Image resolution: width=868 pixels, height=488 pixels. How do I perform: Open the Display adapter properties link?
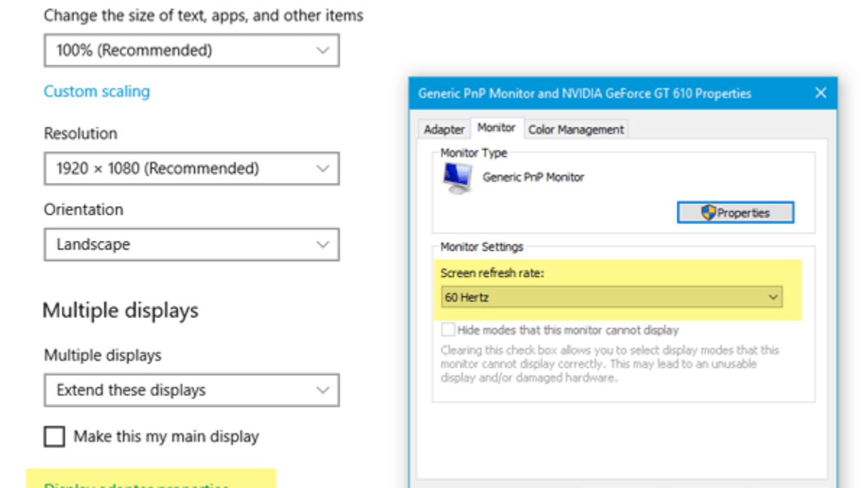137,484
